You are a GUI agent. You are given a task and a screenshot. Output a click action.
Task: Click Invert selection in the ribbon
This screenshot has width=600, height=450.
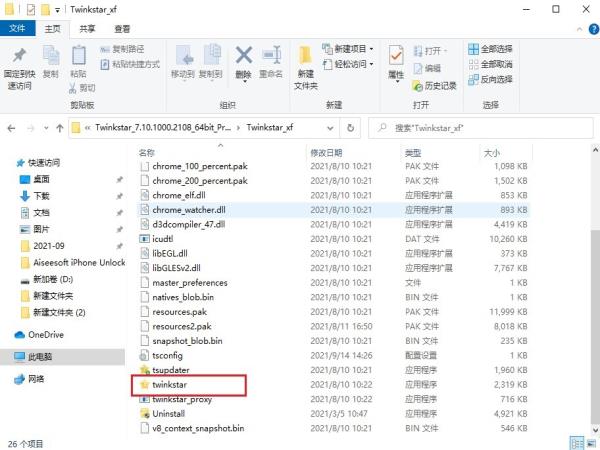point(490,79)
